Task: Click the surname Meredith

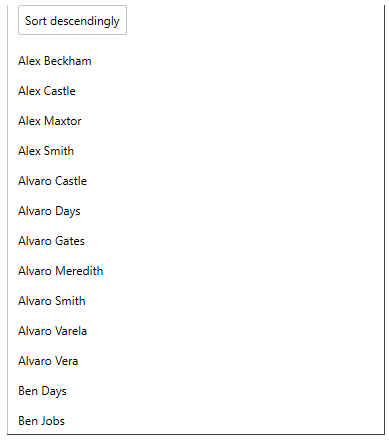Action: tap(79, 271)
